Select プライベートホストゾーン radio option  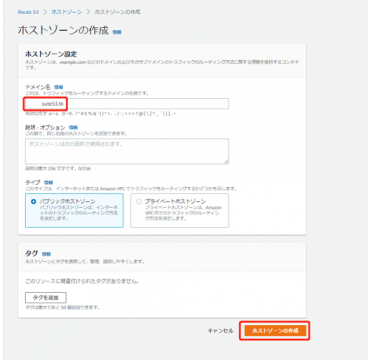pyautogui.click(x=139, y=202)
